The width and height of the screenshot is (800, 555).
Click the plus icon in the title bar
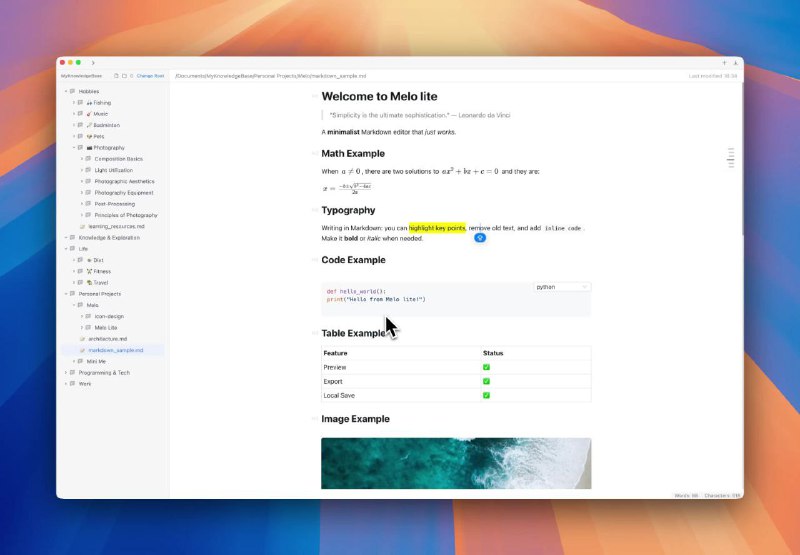click(x=724, y=62)
